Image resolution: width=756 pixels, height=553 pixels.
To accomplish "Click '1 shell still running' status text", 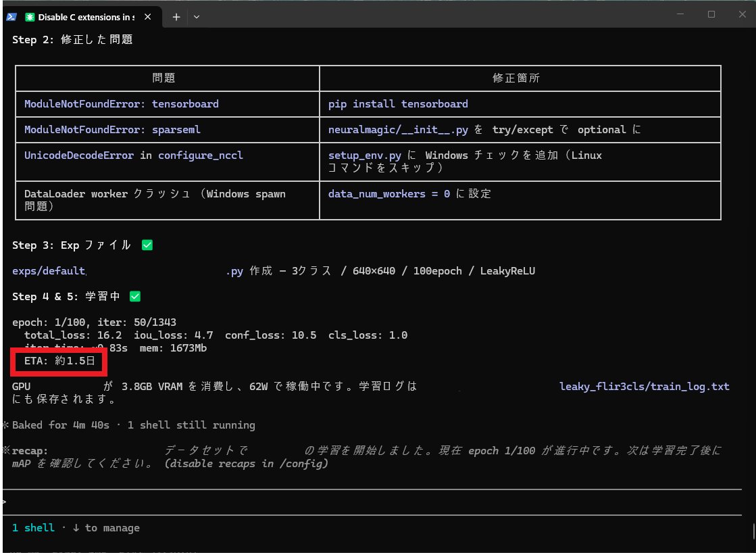I will point(191,425).
